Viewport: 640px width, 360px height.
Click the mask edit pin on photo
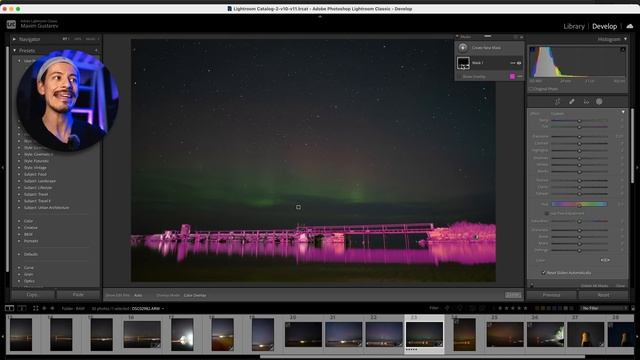coord(298,207)
